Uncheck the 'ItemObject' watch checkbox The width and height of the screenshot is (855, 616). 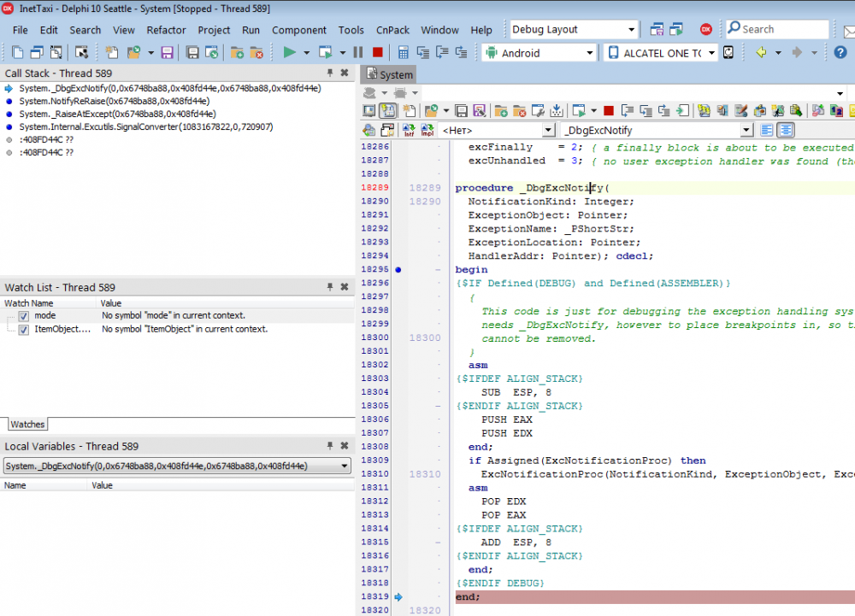[x=23, y=330]
